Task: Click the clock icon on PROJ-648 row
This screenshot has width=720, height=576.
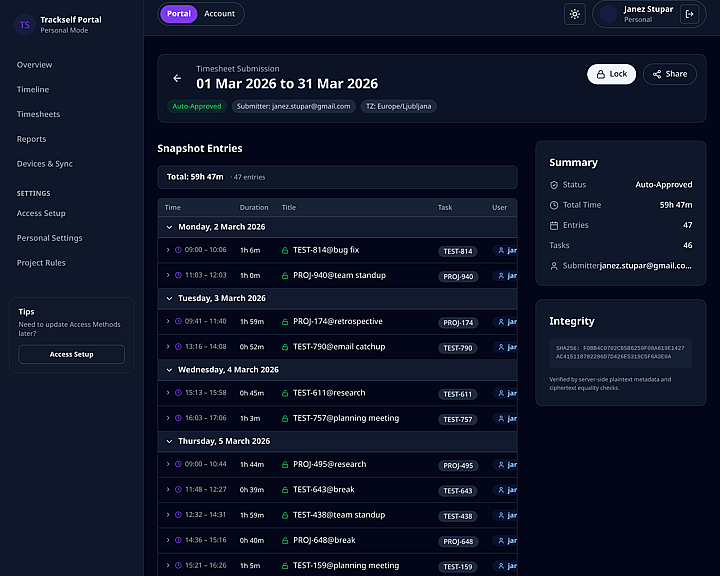Action: click(178, 540)
